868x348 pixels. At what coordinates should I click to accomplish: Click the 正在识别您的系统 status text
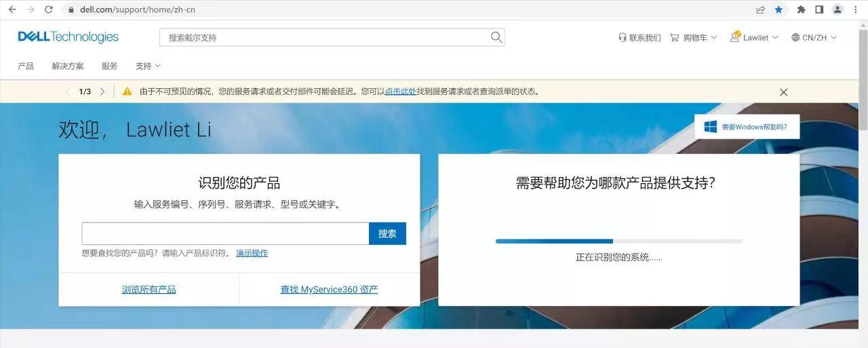click(x=618, y=257)
